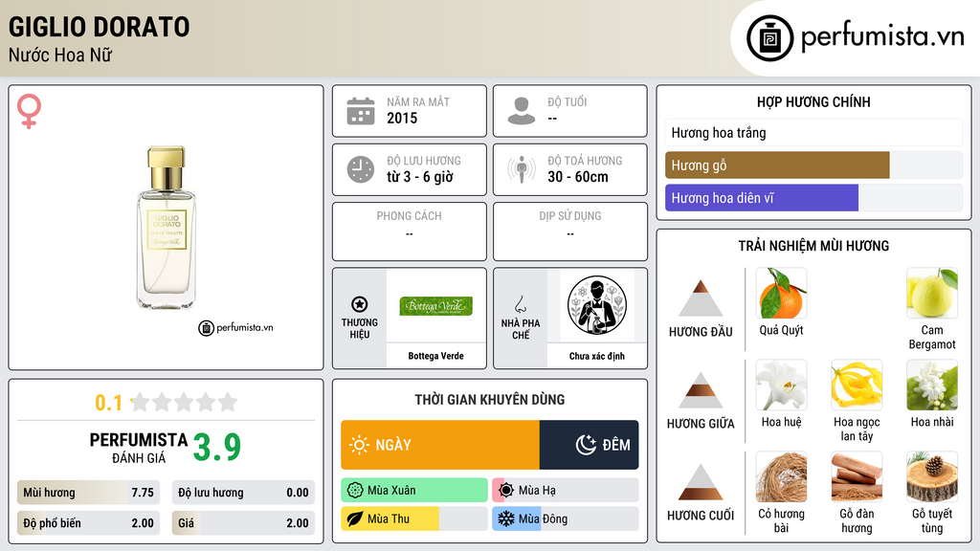This screenshot has width=980, height=551.
Task: Click the perfumista.vn perfume bottle logo icon
Action: point(769,38)
